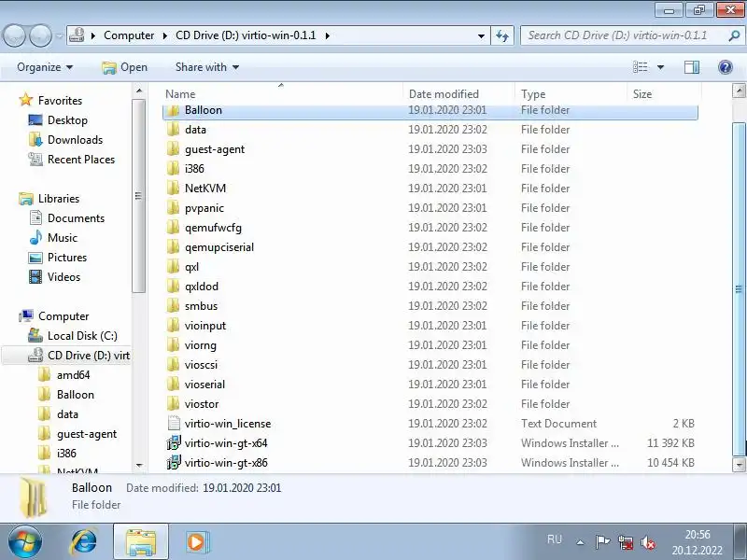Launch Internet Explorer from the taskbar

pyautogui.click(x=84, y=541)
